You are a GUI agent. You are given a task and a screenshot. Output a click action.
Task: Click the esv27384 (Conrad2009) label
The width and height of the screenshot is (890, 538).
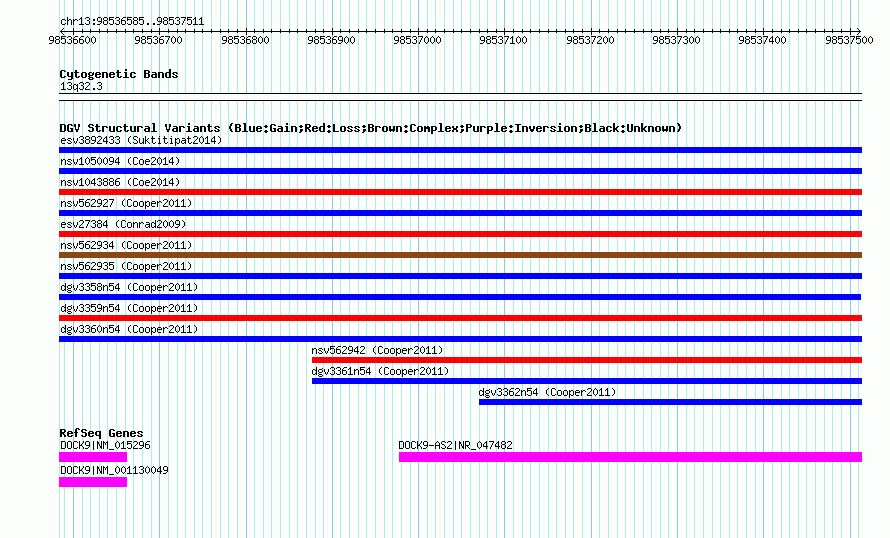click(x=123, y=224)
